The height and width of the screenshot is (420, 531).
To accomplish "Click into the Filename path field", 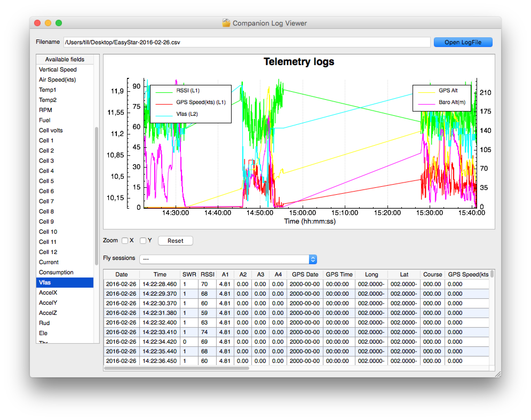I will click(247, 42).
